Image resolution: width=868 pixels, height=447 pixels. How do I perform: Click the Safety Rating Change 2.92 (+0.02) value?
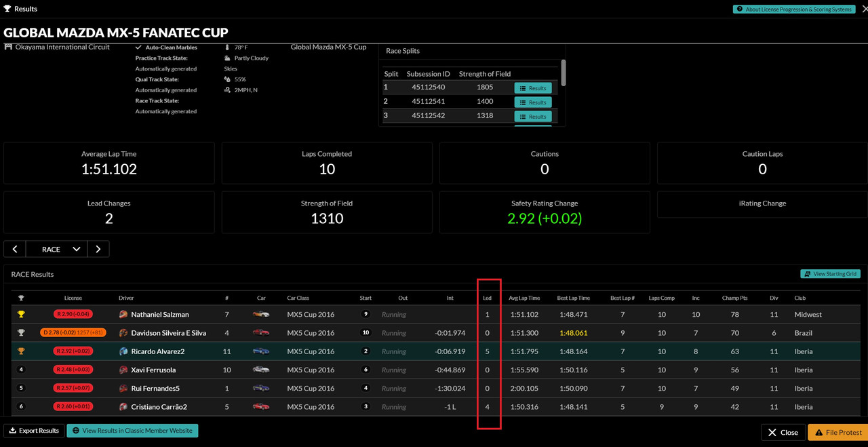click(x=545, y=218)
